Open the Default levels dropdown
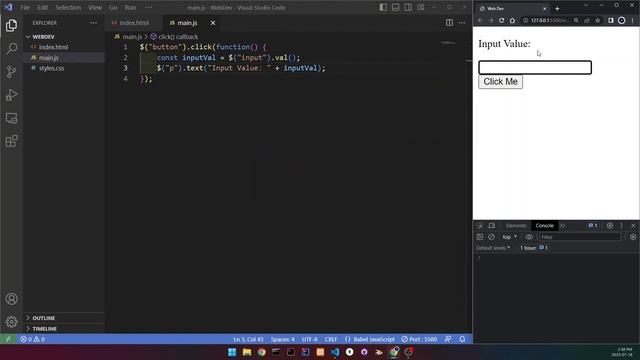The height and width of the screenshot is (360, 640). pyautogui.click(x=493, y=248)
